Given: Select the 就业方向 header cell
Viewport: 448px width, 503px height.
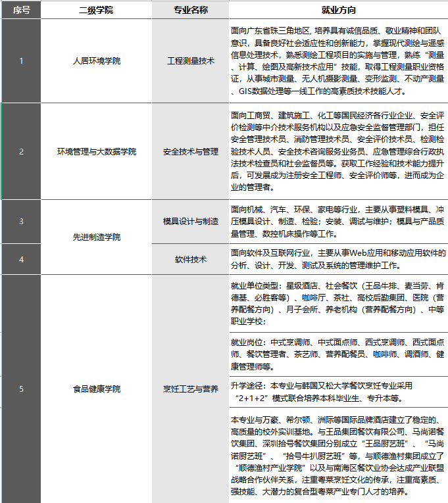Looking at the screenshot, I should click(339, 10).
